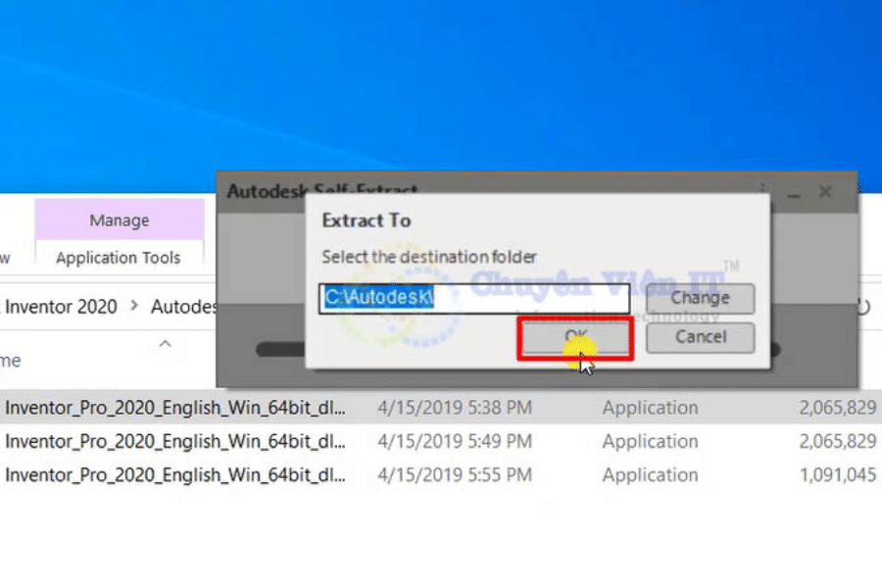The width and height of the screenshot is (882, 588).
Task: Minimize the Autodesk Self-Extract window
Action: click(x=793, y=192)
